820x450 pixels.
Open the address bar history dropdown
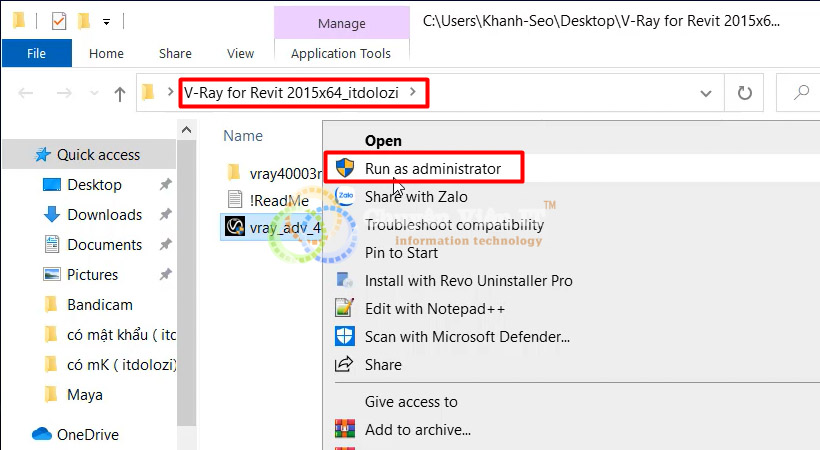point(706,94)
